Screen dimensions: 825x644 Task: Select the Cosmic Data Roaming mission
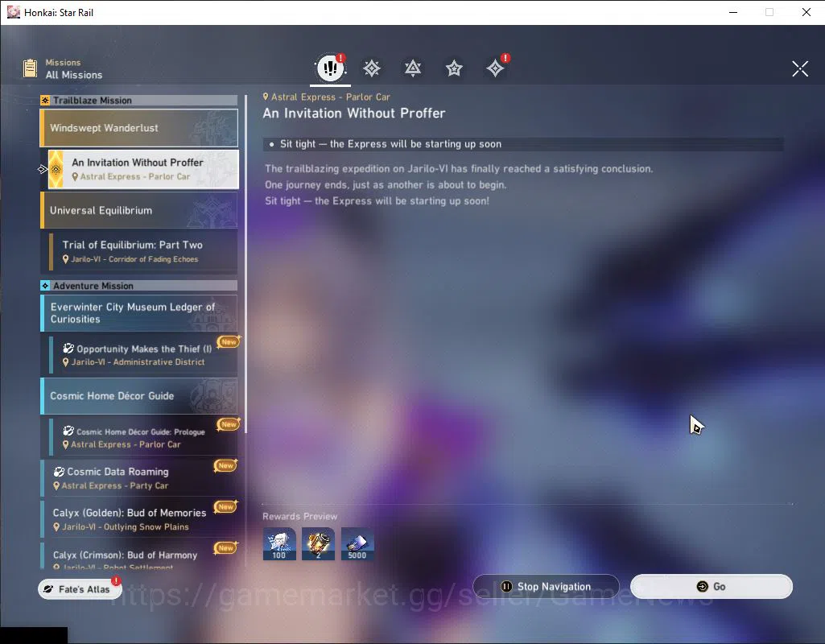pos(139,478)
